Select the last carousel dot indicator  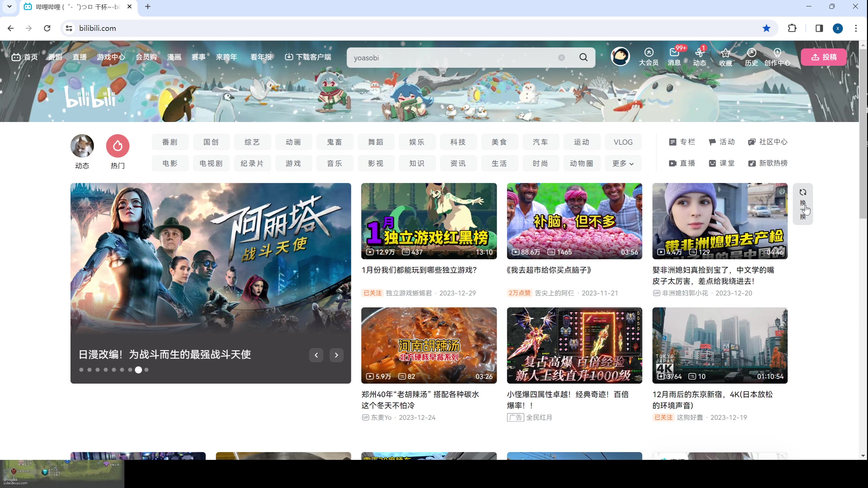point(146,370)
